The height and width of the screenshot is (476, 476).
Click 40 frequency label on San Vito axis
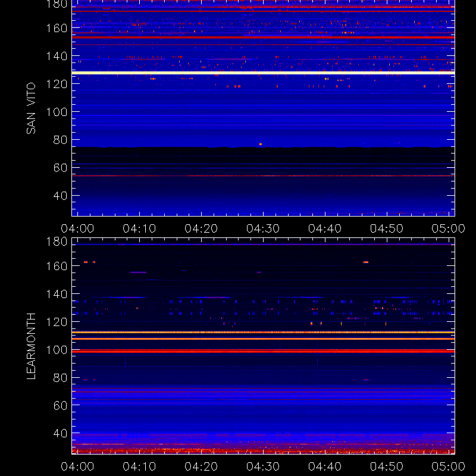(x=60, y=196)
